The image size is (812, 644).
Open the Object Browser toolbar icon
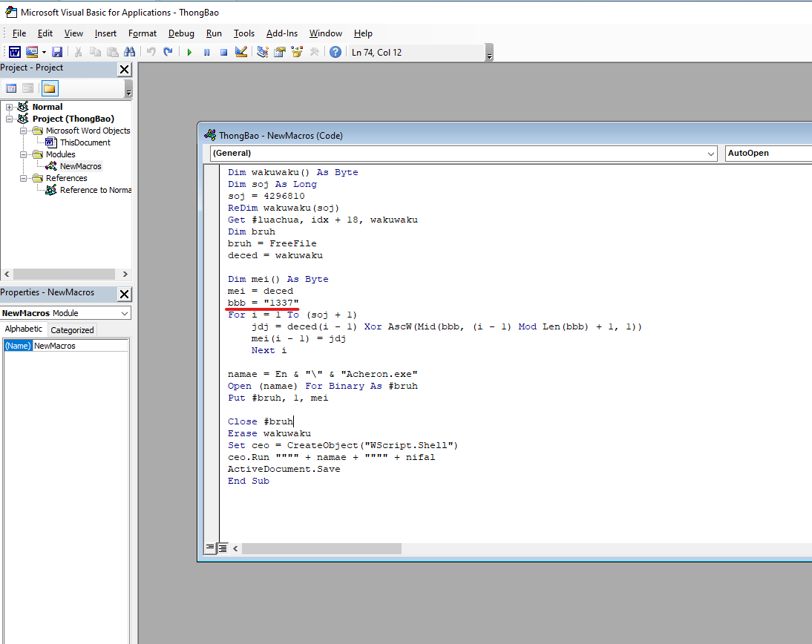click(297, 52)
